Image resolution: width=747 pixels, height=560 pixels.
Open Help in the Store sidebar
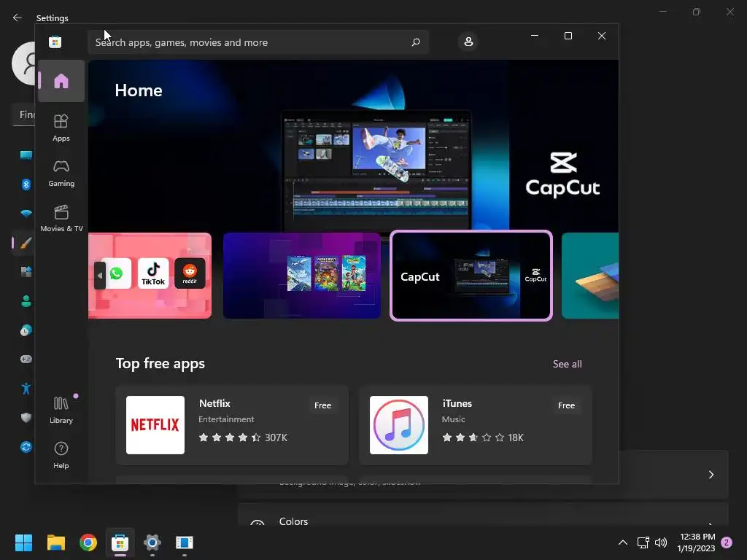tap(61, 455)
